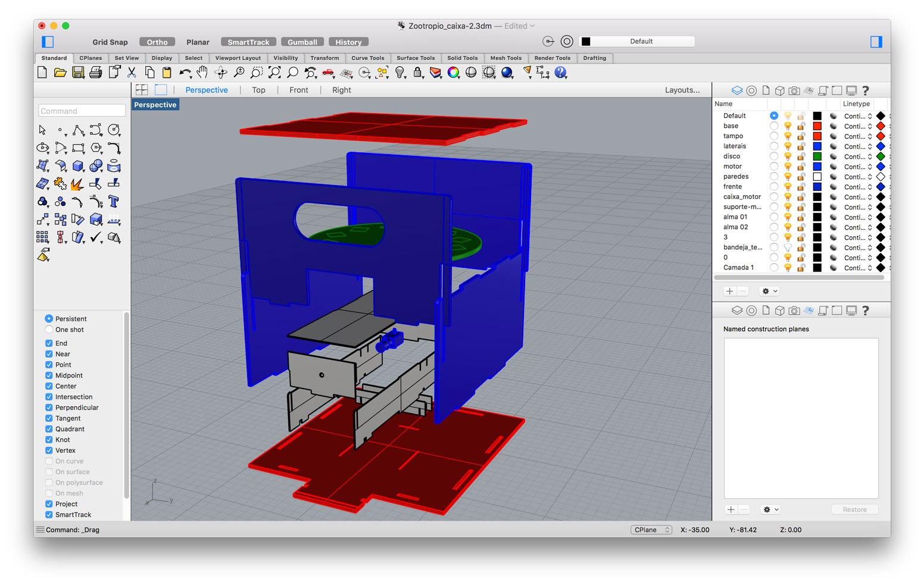924x585 pixels.
Task: Select the Polygon tool
Action: tap(96, 148)
